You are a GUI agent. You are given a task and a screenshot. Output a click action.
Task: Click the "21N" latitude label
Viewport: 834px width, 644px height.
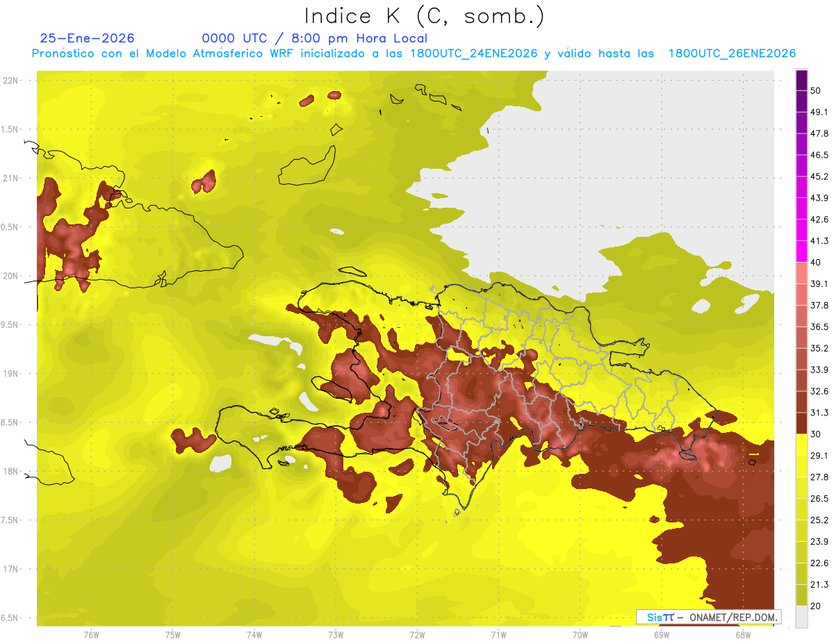pyautogui.click(x=11, y=178)
